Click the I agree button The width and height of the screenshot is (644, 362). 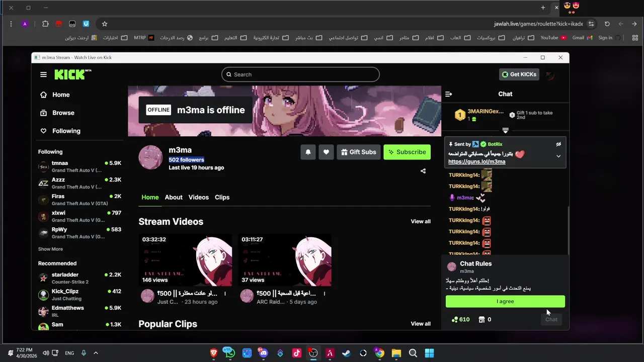505,301
